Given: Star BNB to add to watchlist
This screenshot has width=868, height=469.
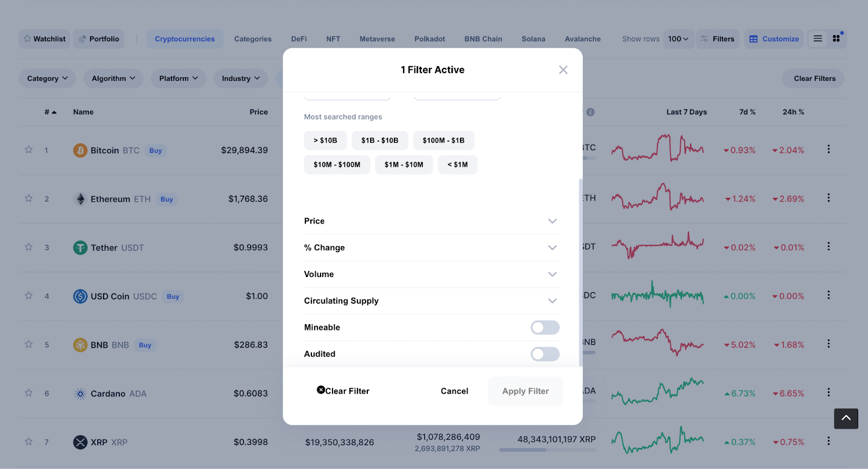Looking at the screenshot, I should 29,344.
